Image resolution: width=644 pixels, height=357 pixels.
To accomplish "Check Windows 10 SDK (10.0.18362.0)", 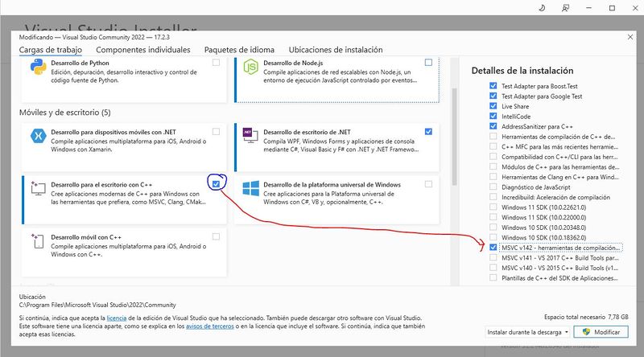I will pyautogui.click(x=493, y=237).
